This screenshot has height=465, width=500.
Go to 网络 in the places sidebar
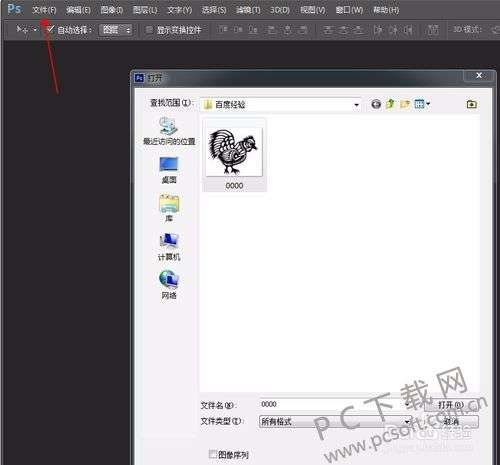(169, 285)
